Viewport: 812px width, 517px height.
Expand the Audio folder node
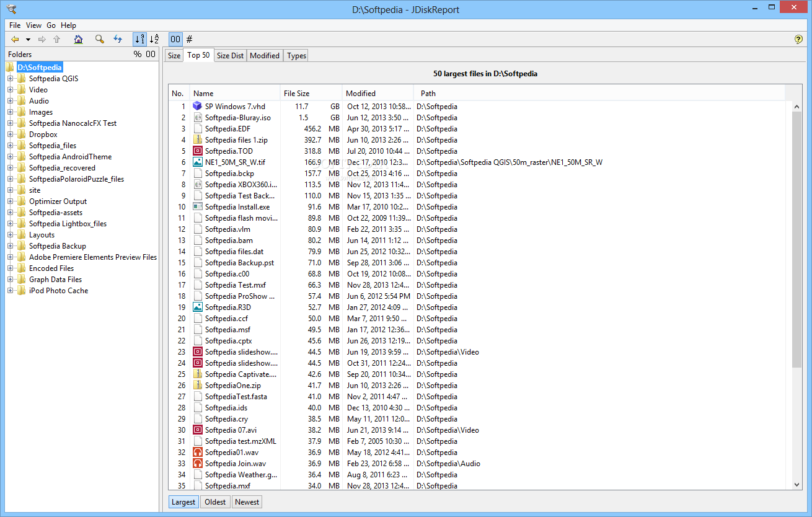click(x=10, y=101)
